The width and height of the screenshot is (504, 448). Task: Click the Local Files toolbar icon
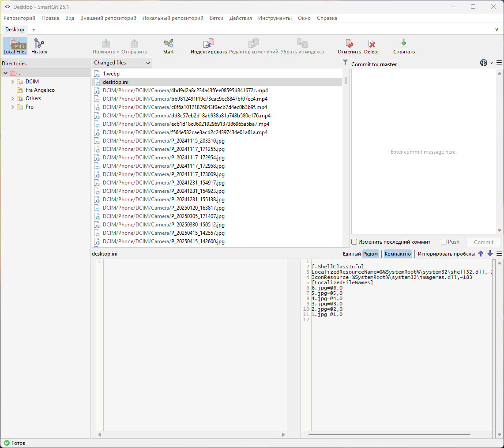(x=15, y=46)
